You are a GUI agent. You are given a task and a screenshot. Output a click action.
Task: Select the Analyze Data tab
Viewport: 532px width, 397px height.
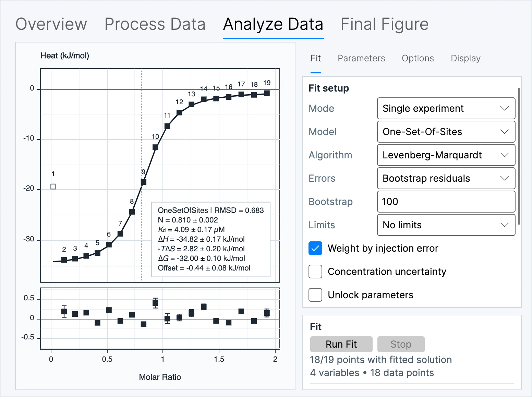point(273,24)
